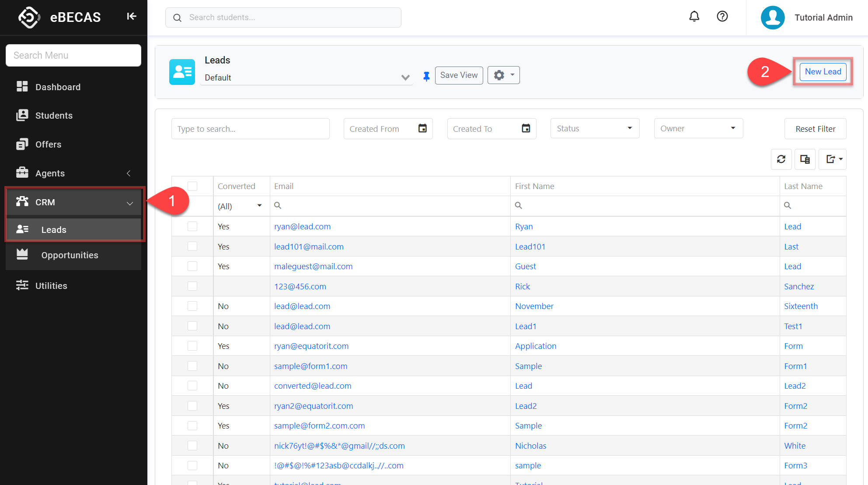Open the help question mark icon
868x485 pixels.
[722, 17]
